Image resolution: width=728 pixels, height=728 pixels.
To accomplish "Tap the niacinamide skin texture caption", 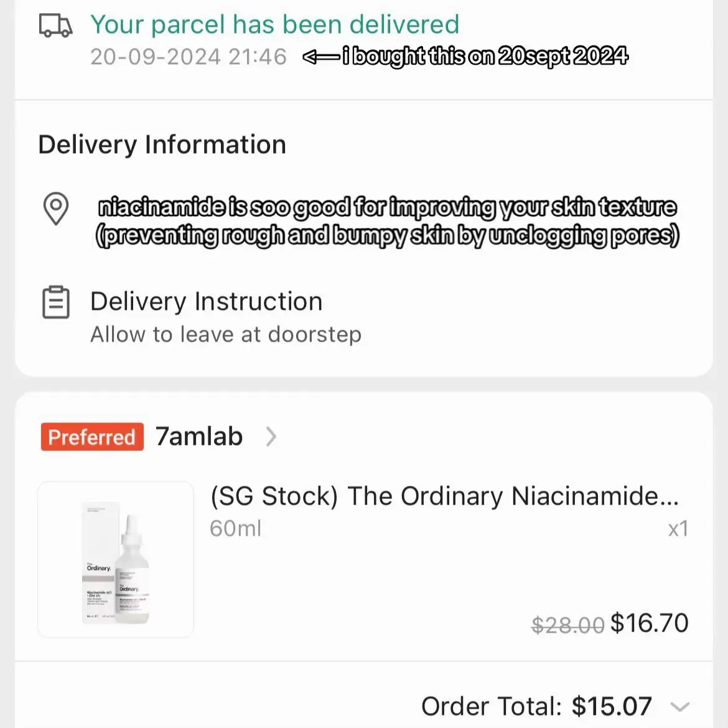I will tap(387, 222).
